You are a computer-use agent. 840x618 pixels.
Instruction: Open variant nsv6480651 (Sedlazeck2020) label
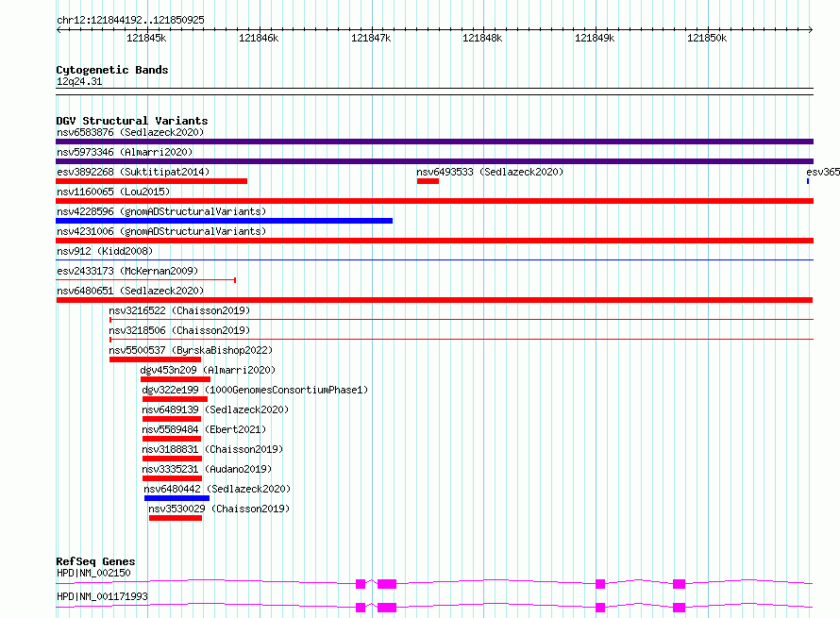tap(130, 291)
